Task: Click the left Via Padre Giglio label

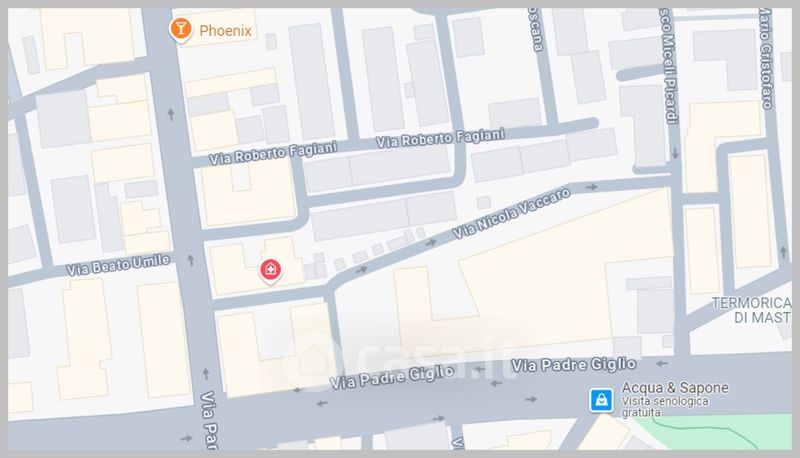Action: (x=392, y=376)
